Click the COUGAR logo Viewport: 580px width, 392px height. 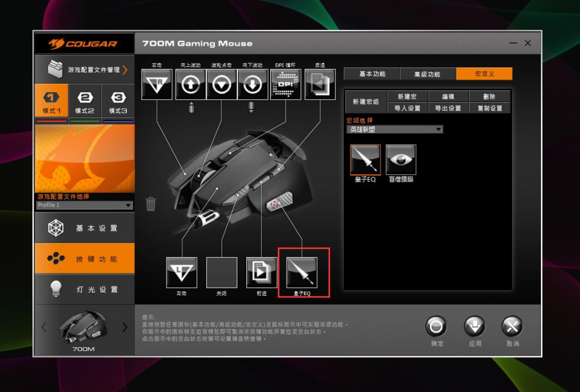83,44
